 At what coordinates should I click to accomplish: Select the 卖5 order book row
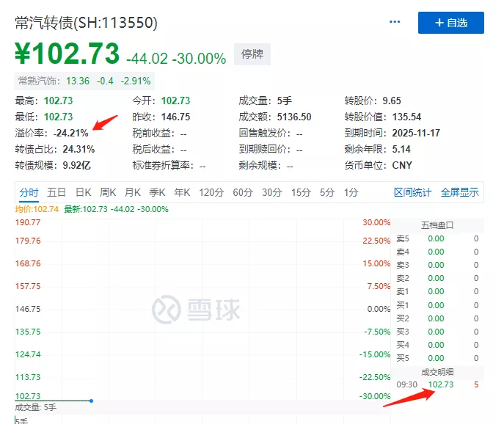click(437, 238)
